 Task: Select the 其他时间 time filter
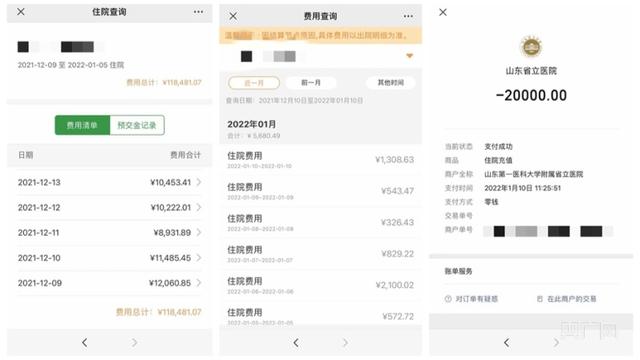point(391,83)
